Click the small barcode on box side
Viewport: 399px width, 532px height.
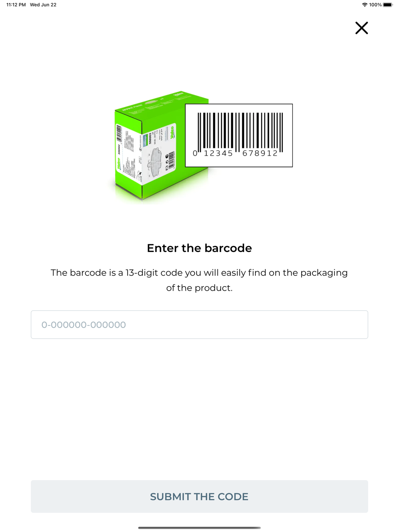click(119, 133)
